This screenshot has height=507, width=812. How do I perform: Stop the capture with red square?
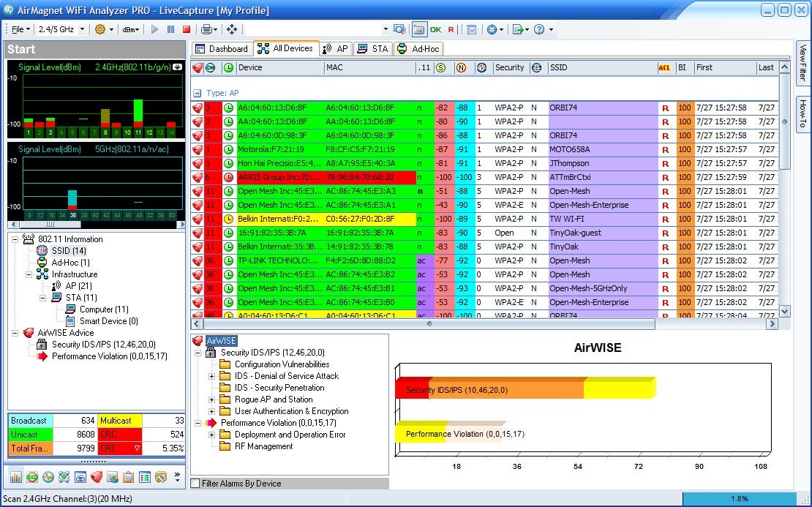point(187,29)
